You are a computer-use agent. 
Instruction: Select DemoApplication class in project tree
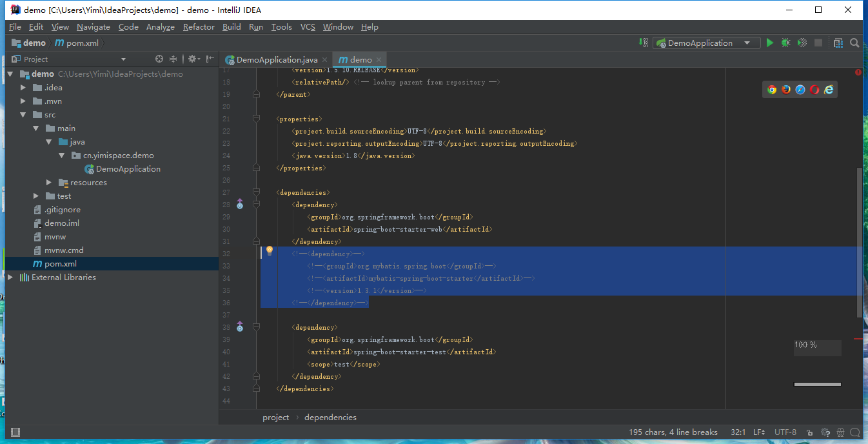(x=123, y=168)
